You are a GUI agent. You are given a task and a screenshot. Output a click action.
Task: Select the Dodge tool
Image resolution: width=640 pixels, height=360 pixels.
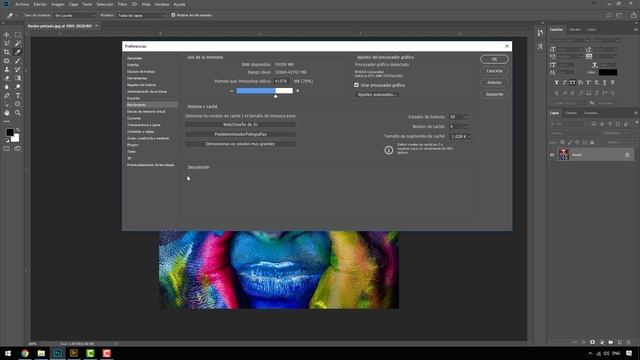coord(18,87)
